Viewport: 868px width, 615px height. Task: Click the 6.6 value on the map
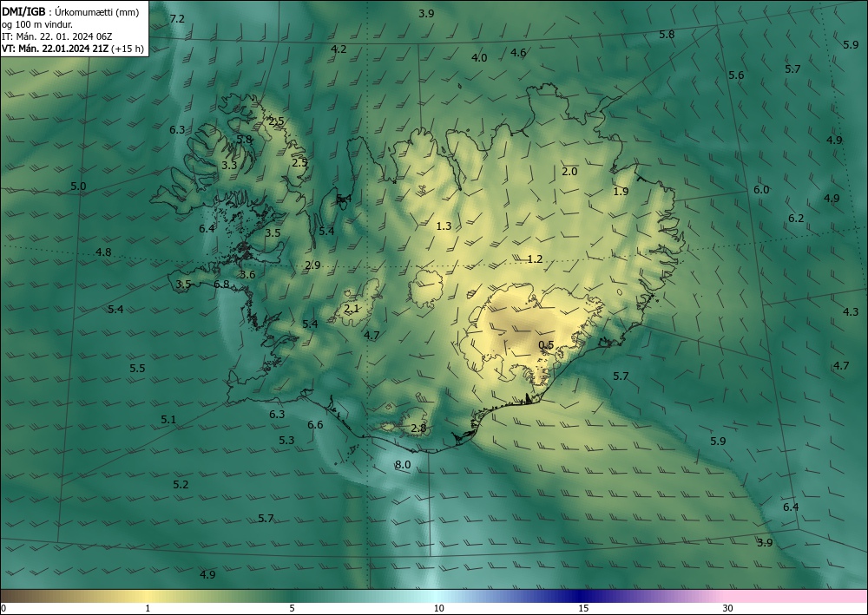click(315, 425)
